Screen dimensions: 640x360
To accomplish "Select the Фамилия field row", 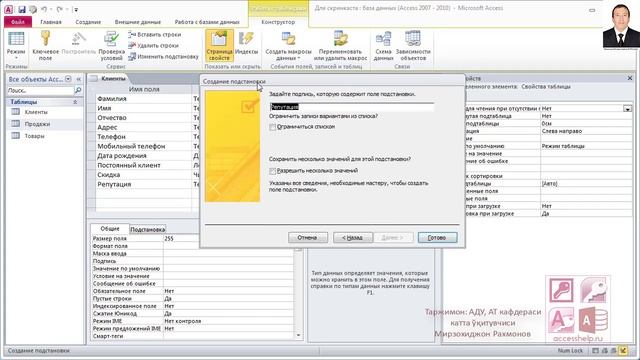I will coord(144,98).
